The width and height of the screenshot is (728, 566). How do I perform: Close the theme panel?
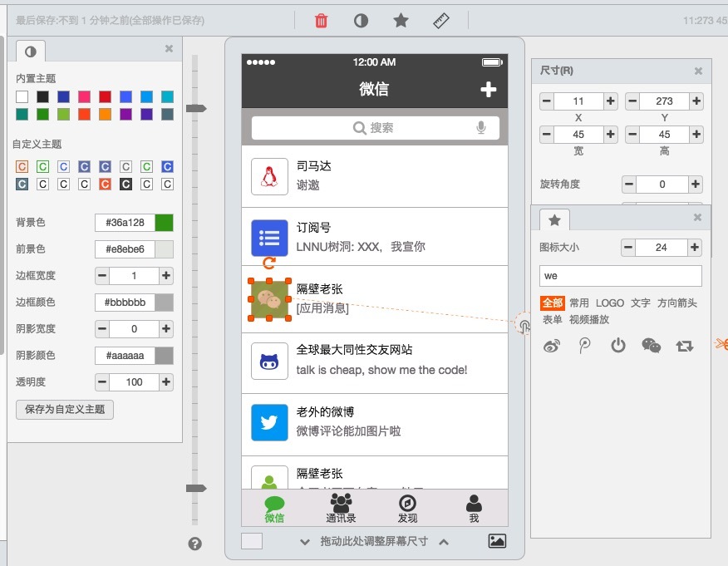(169, 49)
